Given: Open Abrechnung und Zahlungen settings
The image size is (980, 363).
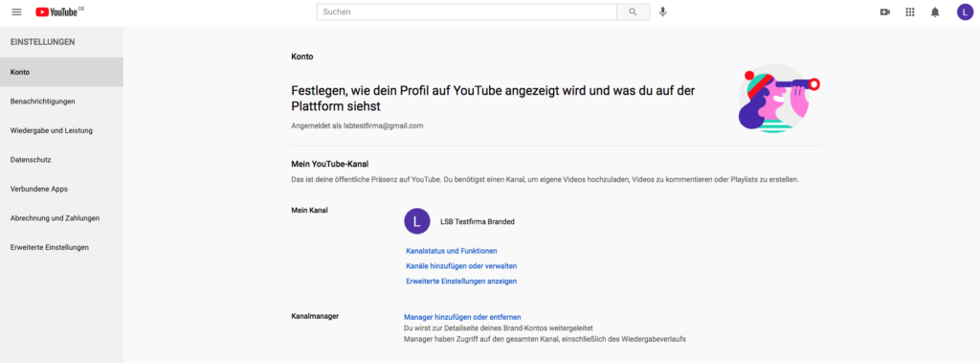Looking at the screenshot, I should [61, 217].
